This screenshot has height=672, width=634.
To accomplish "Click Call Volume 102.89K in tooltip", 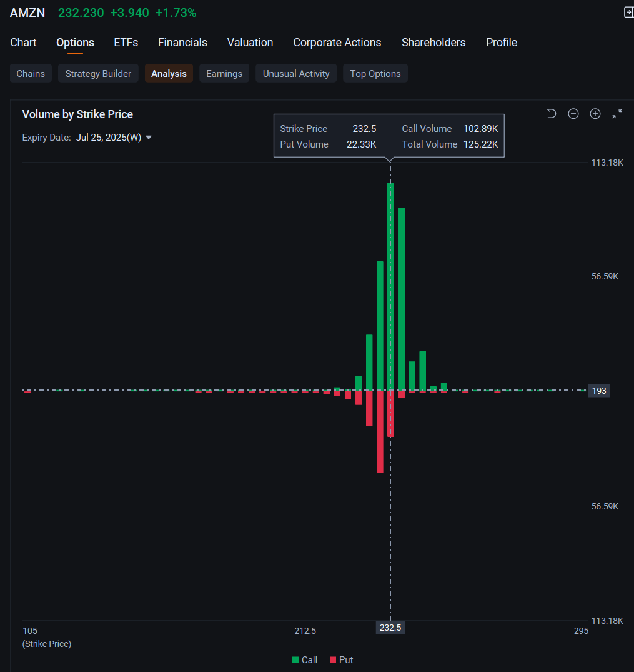I will pyautogui.click(x=450, y=129).
